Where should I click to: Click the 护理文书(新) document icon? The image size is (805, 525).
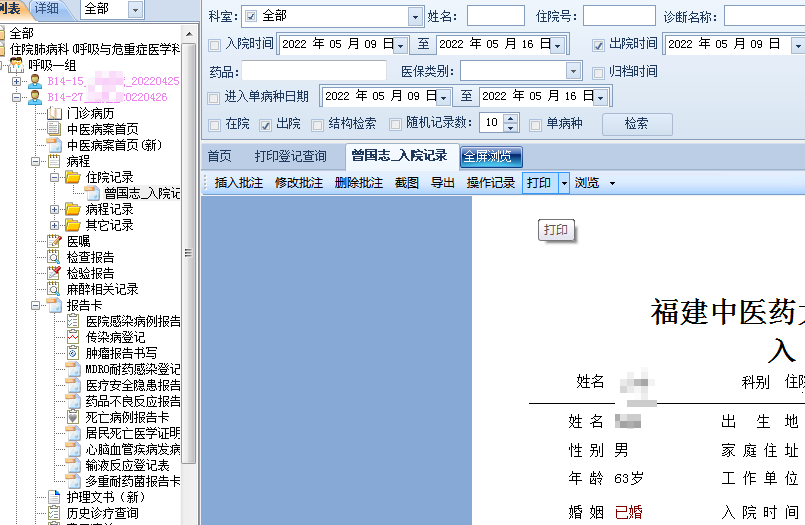[54, 497]
